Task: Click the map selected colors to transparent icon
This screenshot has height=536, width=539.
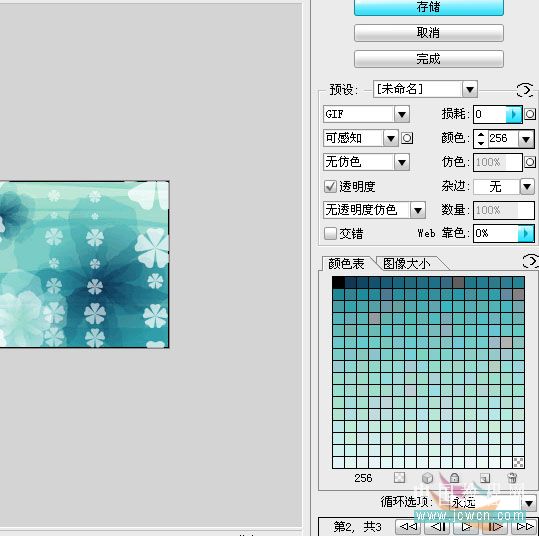Action: pyautogui.click(x=399, y=478)
